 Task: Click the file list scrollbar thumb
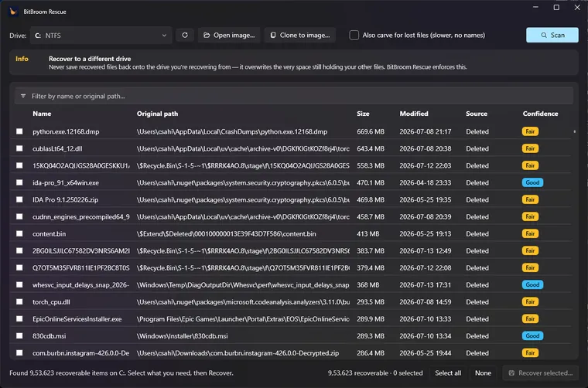coord(575,131)
